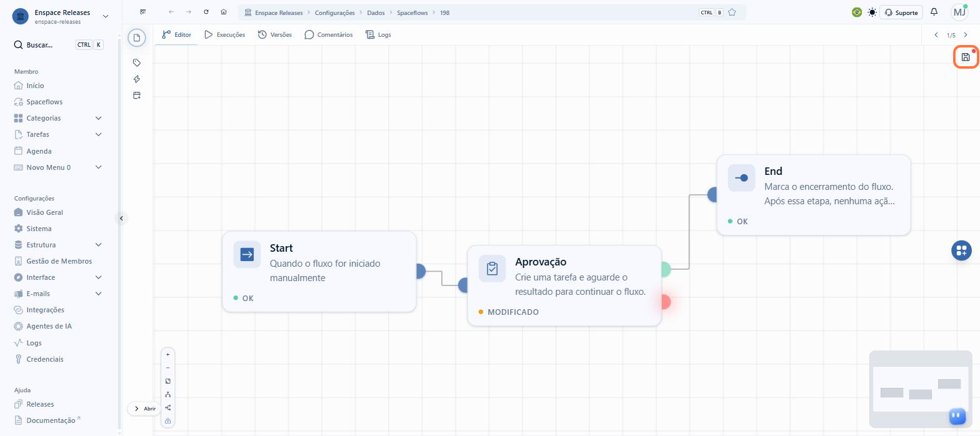The image size is (980, 436).
Task: Open the calendar-plus schedule icon
Action: [x=137, y=95]
